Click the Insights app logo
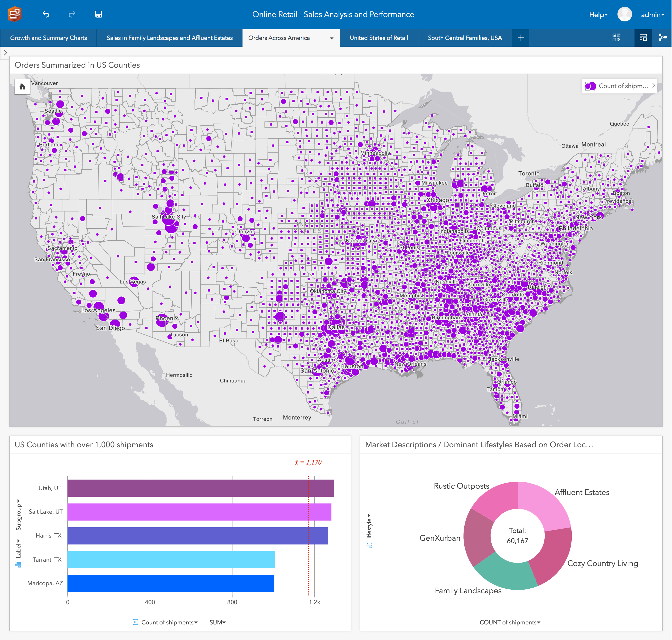The width and height of the screenshot is (672, 640). pyautogui.click(x=15, y=14)
